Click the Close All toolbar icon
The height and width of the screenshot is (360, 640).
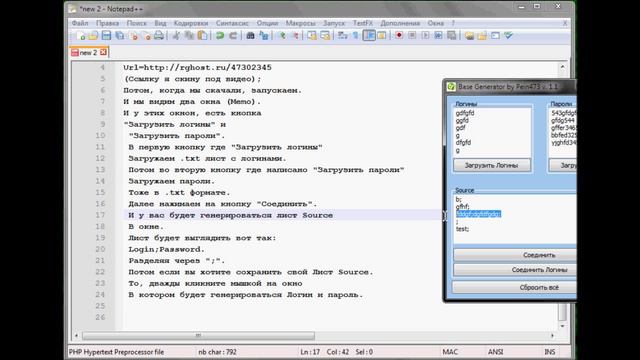[x=146, y=36]
